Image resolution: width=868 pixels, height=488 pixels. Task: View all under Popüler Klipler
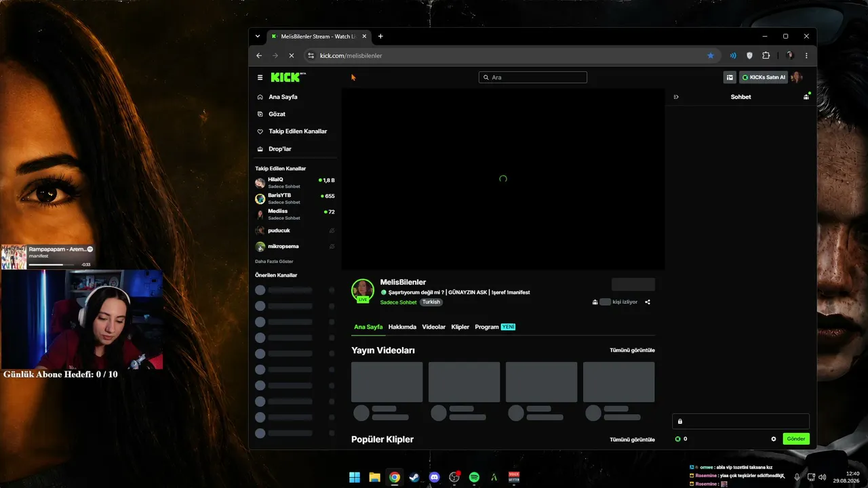632,440
